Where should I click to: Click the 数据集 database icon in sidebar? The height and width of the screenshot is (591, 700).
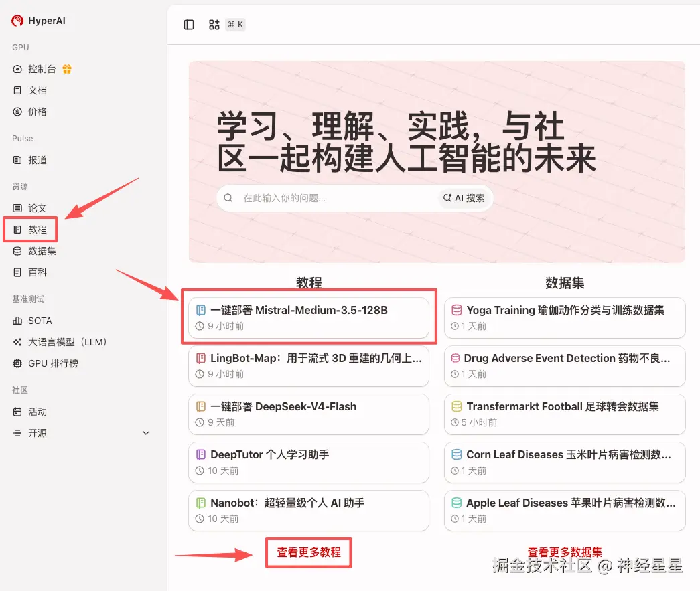[x=17, y=251]
